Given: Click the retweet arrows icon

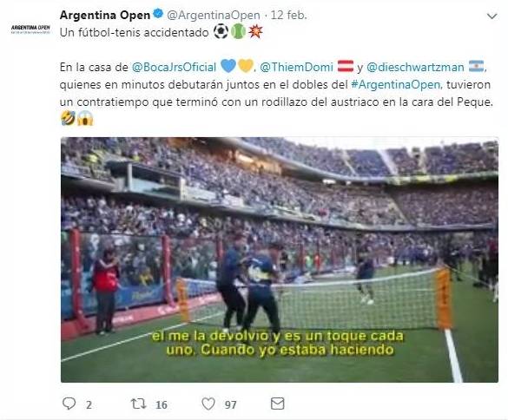Looking at the screenshot, I should (x=138, y=404).
